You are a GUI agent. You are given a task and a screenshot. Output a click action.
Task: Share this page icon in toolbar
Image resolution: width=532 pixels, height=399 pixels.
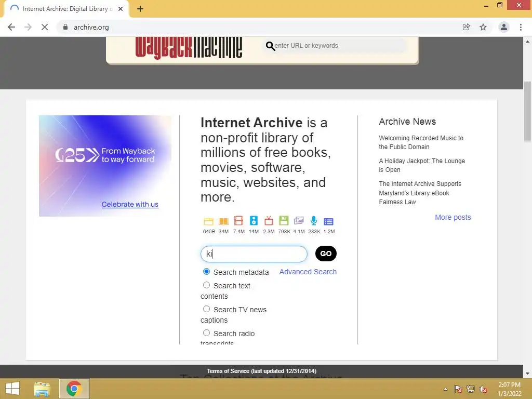pos(467,27)
